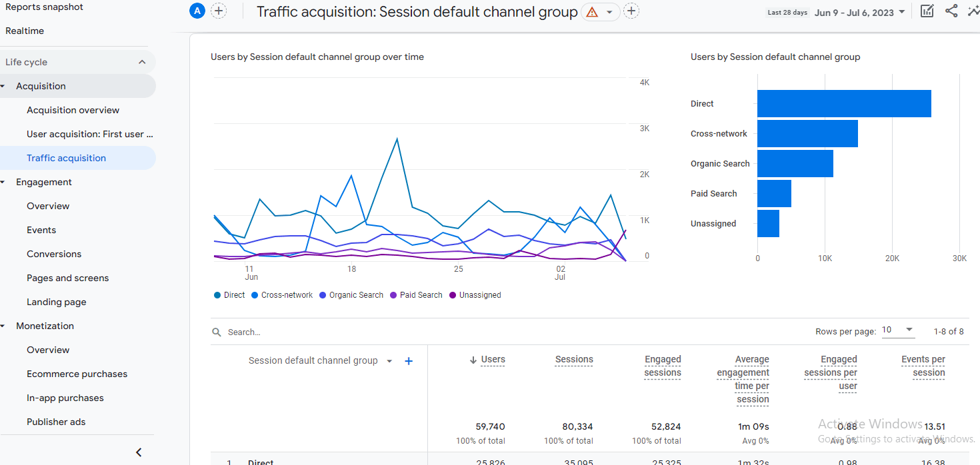
Task: Click the All Users comparison chip labeled A
Action: click(x=197, y=11)
